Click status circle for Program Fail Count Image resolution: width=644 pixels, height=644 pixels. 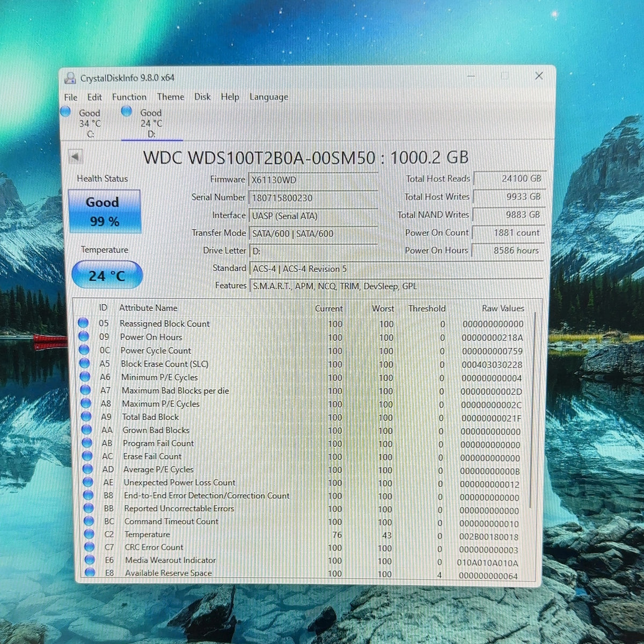(87, 443)
